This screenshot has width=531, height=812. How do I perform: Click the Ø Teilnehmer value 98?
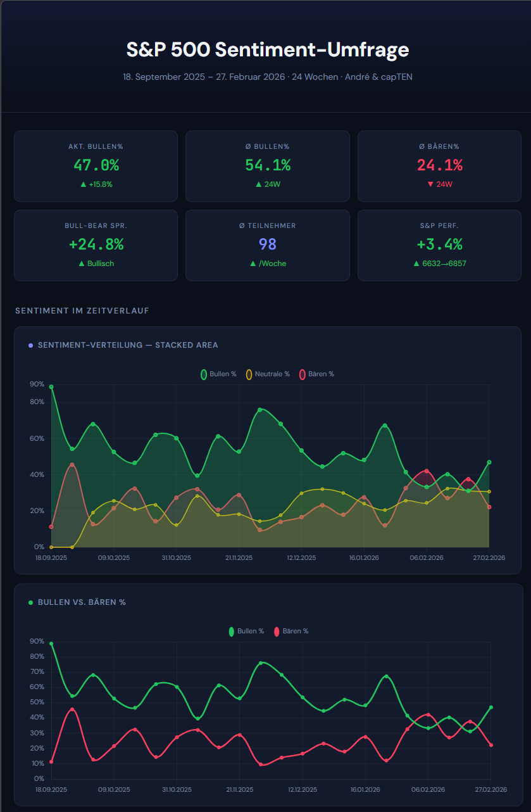[x=267, y=244]
